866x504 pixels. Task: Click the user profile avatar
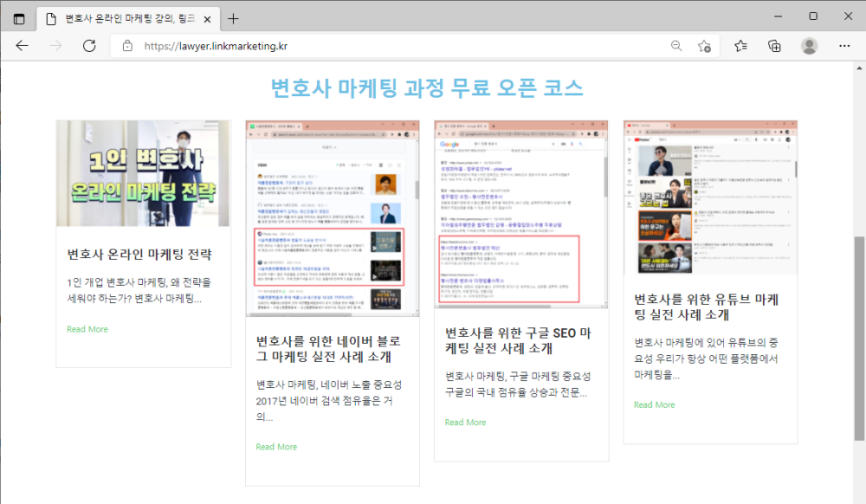pos(809,46)
